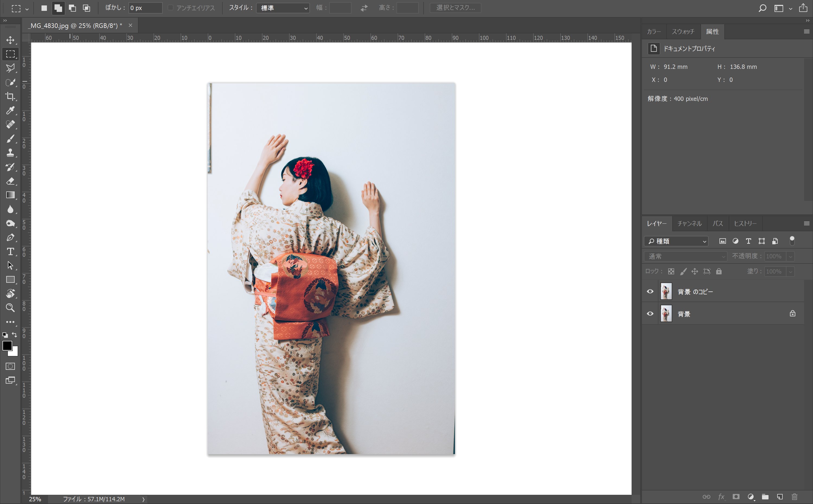
Task: Select the Zoom tool
Action: (x=10, y=308)
